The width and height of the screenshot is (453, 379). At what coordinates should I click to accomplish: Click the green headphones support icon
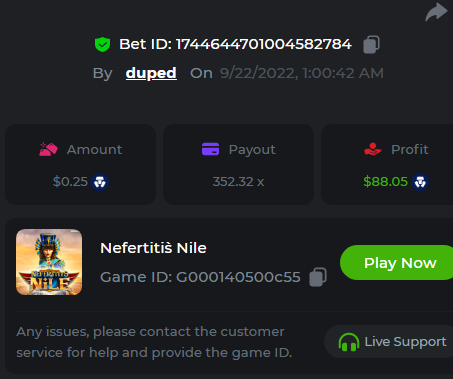point(349,342)
